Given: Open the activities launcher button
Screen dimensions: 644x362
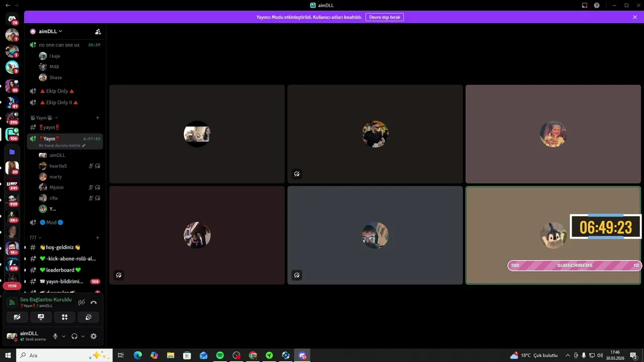Looking at the screenshot, I should coord(65,317).
